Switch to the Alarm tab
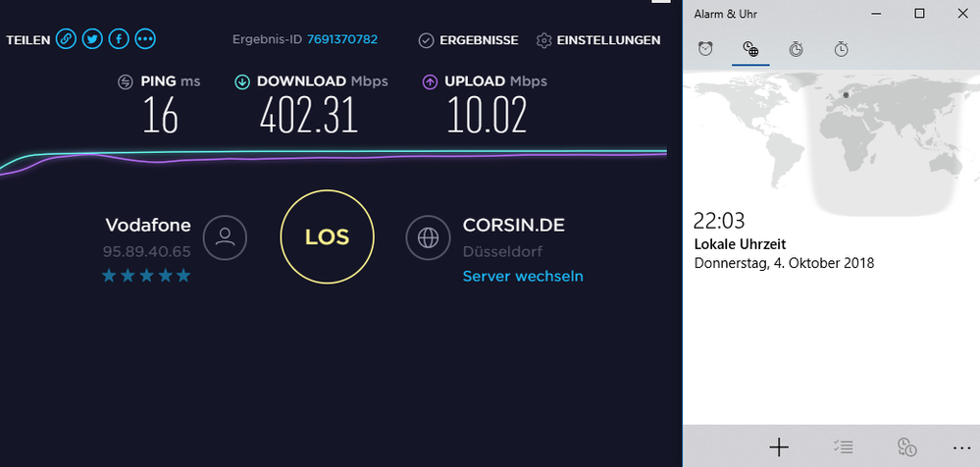The height and width of the screenshot is (467, 980). (705, 49)
